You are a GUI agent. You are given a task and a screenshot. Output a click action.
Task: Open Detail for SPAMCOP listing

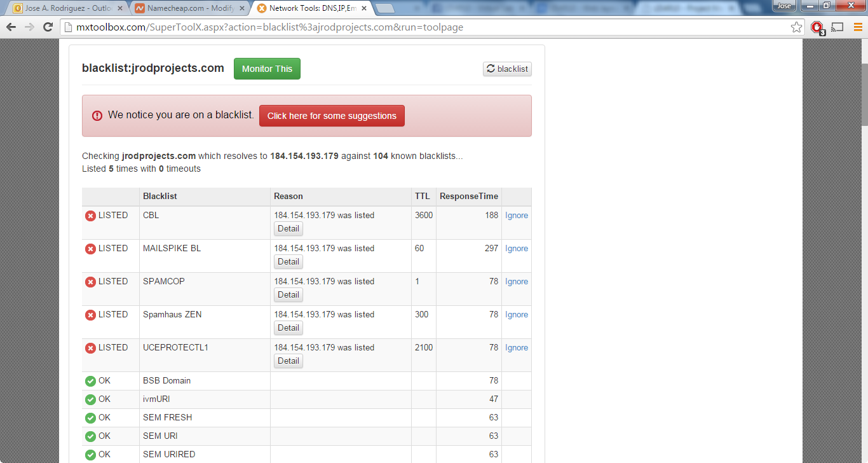click(x=288, y=295)
